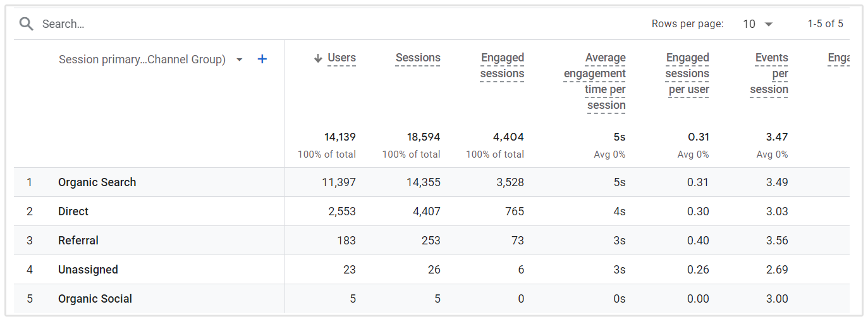Sort by Average engagement time per session

595,82
